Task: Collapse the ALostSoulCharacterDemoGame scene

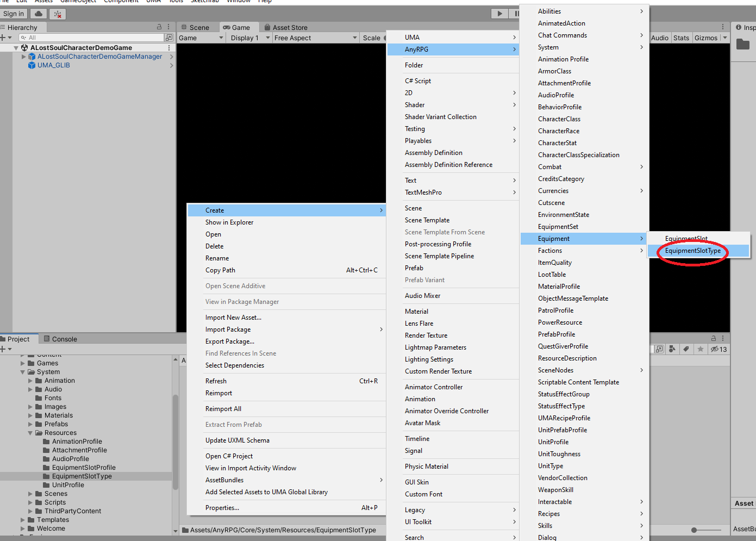Action: click(16, 48)
